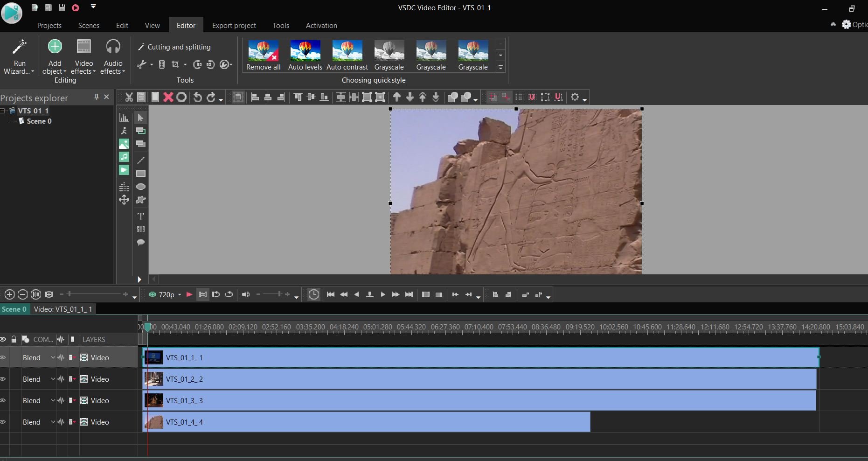This screenshot has width=868, height=461.
Task: Click the volume speaker icon
Action: pos(245,294)
